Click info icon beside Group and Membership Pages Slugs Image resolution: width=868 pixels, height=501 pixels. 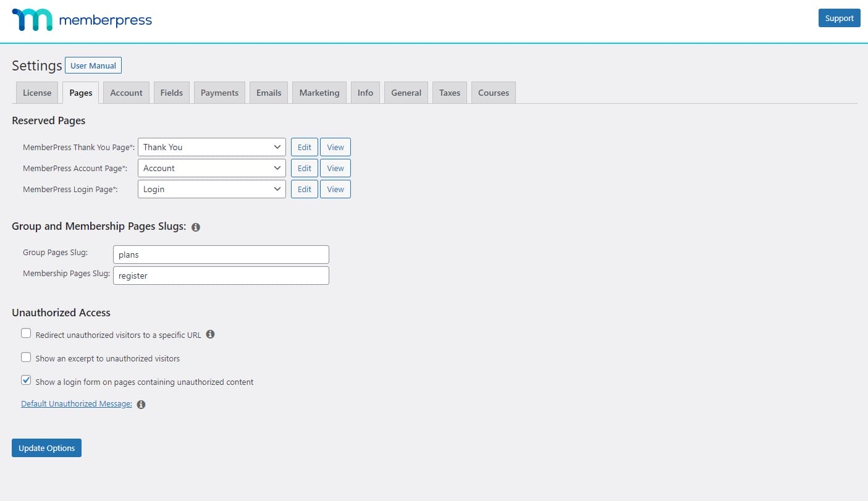click(196, 227)
